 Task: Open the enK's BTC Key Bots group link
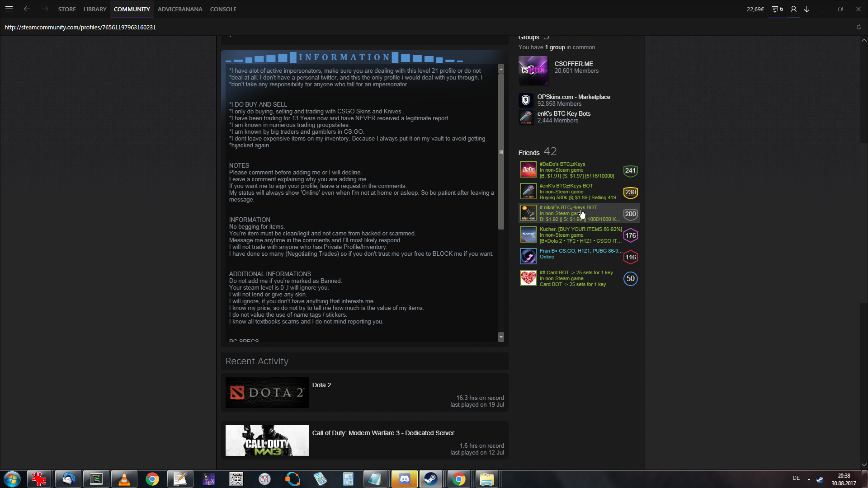click(x=563, y=114)
